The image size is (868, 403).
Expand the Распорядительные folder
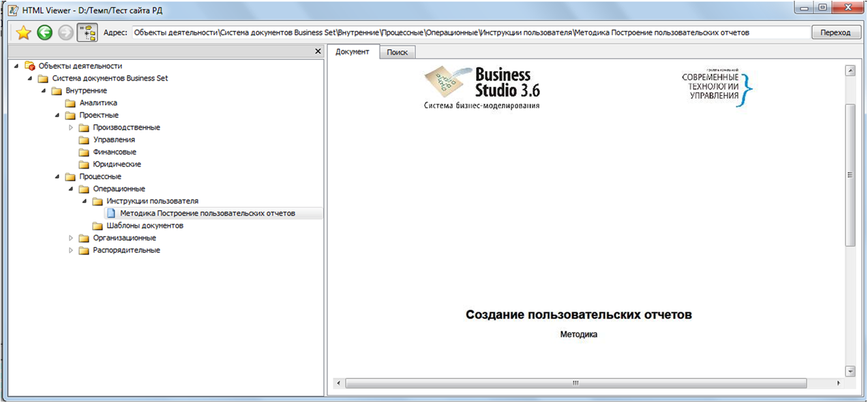coord(71,250)
